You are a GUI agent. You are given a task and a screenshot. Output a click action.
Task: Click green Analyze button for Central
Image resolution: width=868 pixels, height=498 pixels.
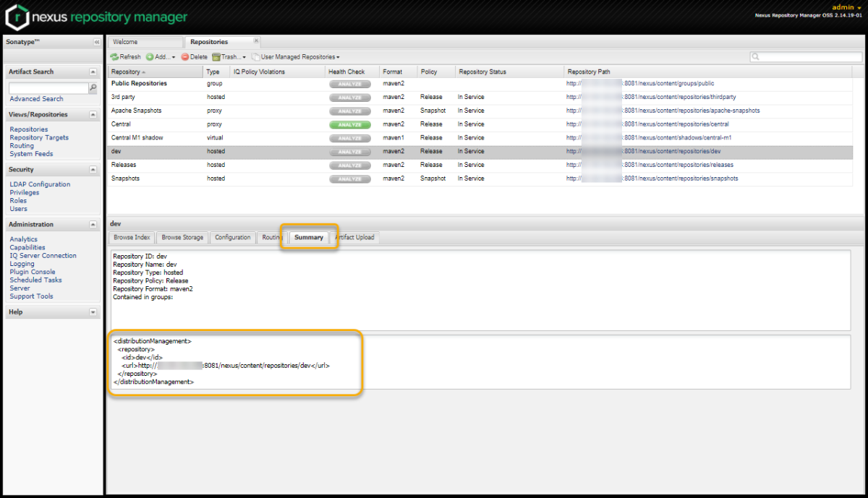350,124
